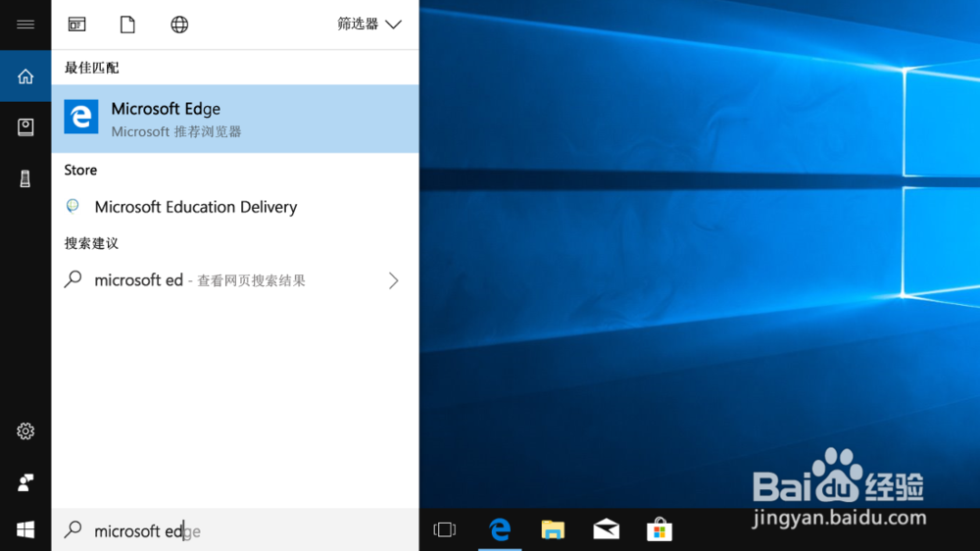Open Settings gear in search sidebar
The width and height of the screenshot is (980, 551).
(25, 431)
